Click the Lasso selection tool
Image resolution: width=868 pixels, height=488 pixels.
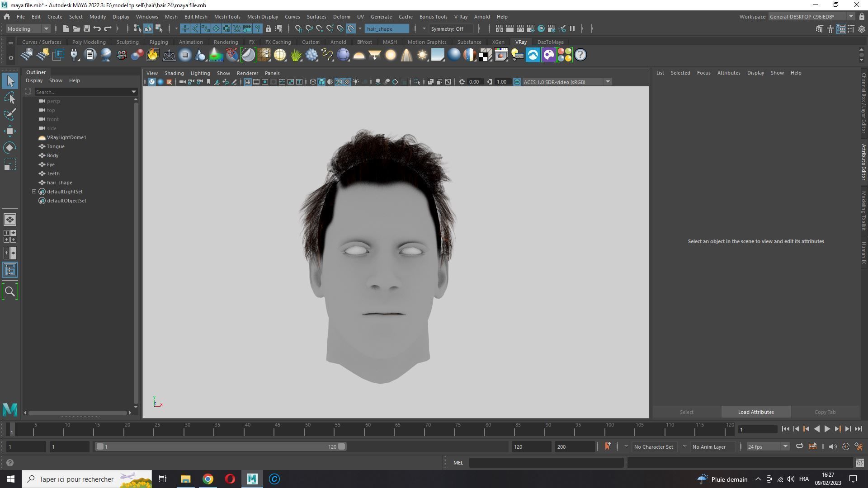(x=10, y=98)
